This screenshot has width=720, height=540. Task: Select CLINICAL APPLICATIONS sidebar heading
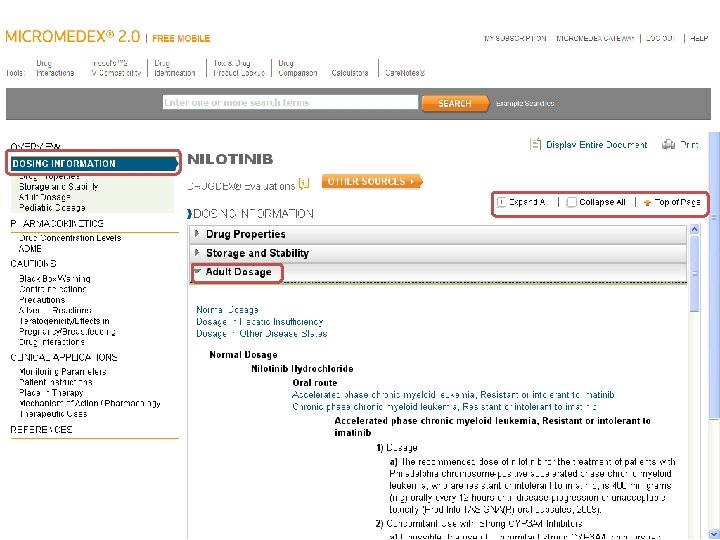tap(64, 357)
